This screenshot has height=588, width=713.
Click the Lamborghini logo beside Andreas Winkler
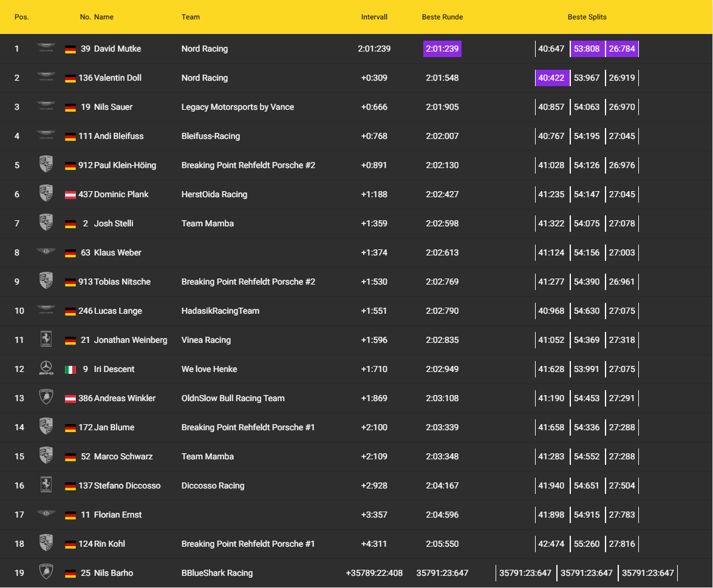click(x=46, y=398)
